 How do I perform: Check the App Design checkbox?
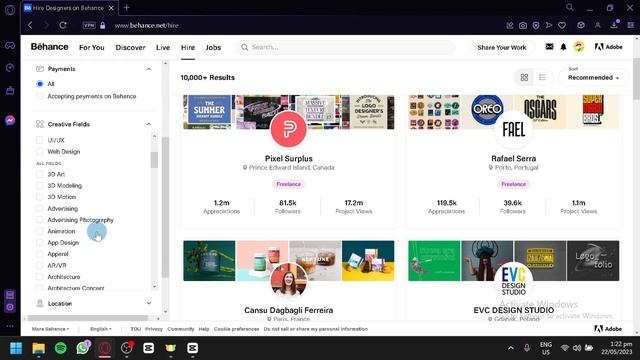[x=40, y=242]
